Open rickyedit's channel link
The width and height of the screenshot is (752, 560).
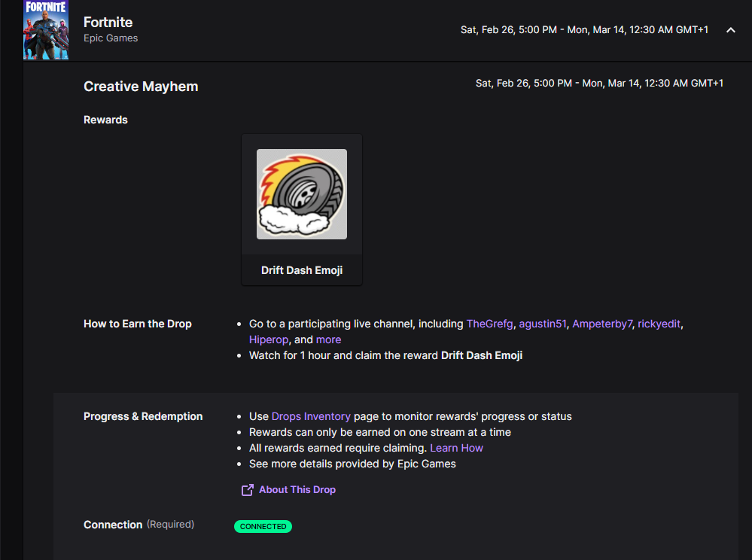659,324
